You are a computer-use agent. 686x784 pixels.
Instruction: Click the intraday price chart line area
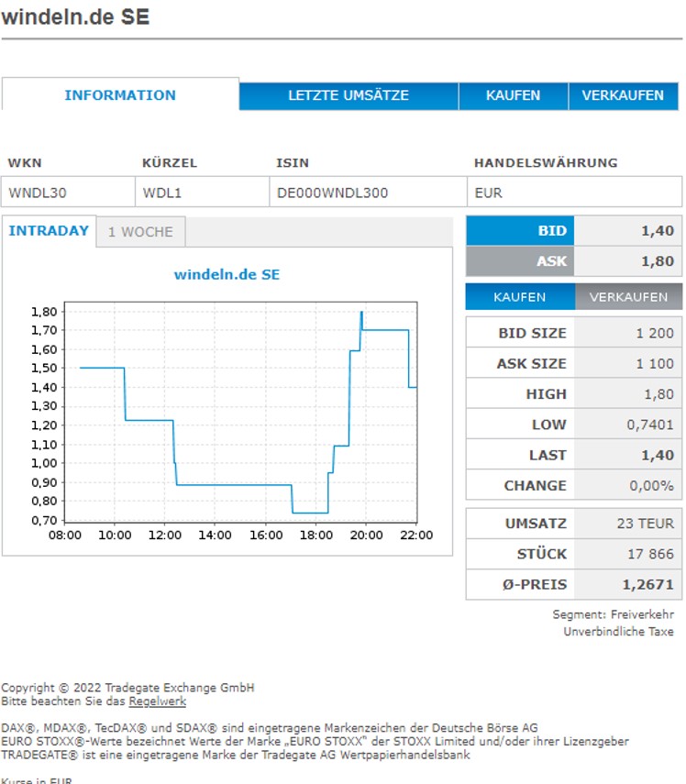click(x=248, y=413)
